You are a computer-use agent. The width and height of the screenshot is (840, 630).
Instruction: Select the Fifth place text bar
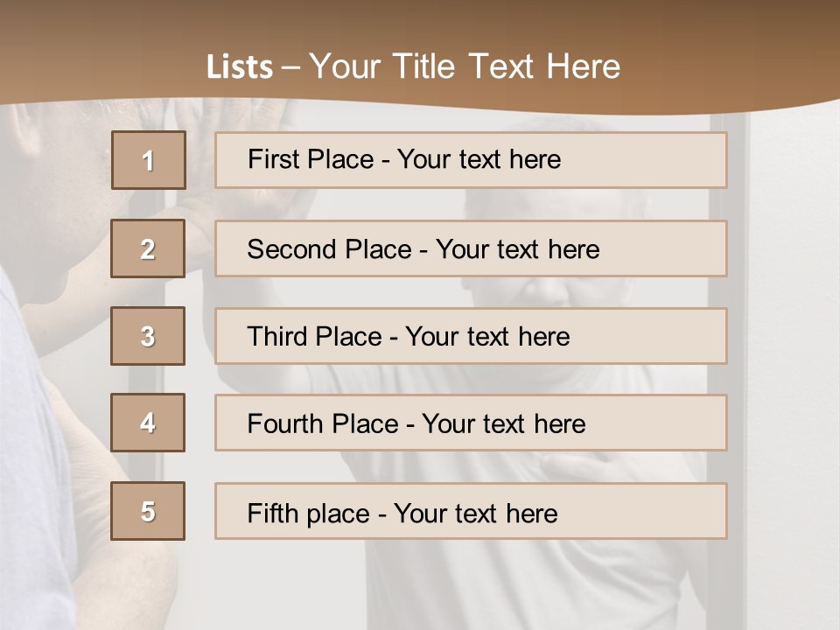(471, 512)
